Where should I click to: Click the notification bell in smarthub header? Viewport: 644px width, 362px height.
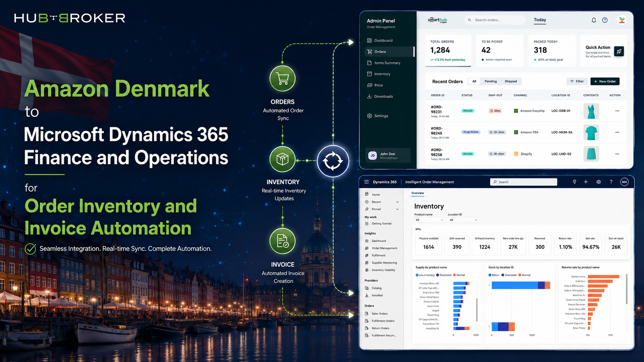pos(594,20)
